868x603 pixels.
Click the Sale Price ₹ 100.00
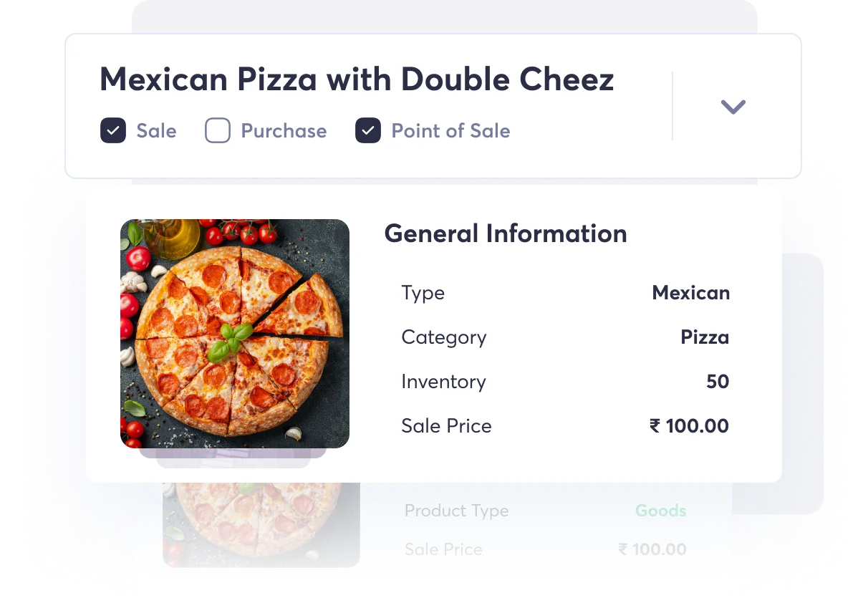pyautogui.click(x=688, y=425)
